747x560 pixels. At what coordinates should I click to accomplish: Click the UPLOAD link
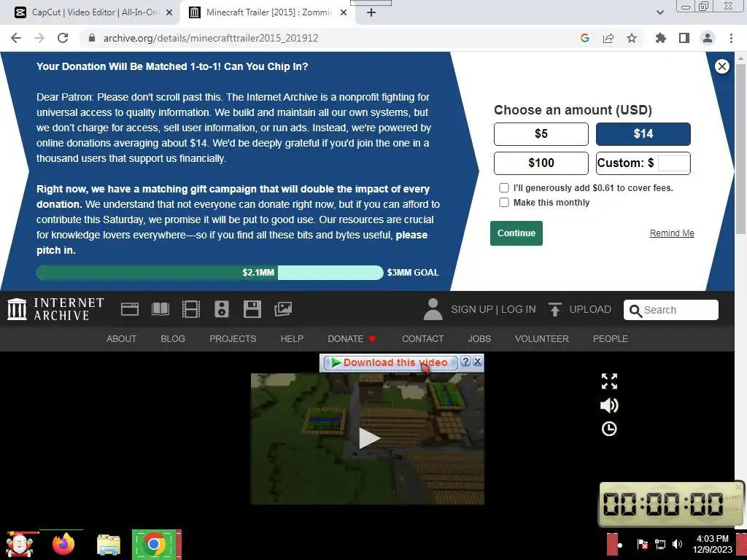(589, 309)
